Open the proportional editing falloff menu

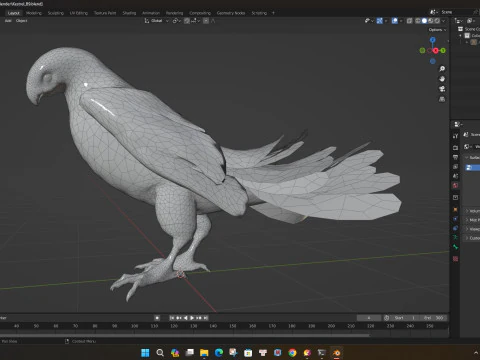click(x=213, y=21)
